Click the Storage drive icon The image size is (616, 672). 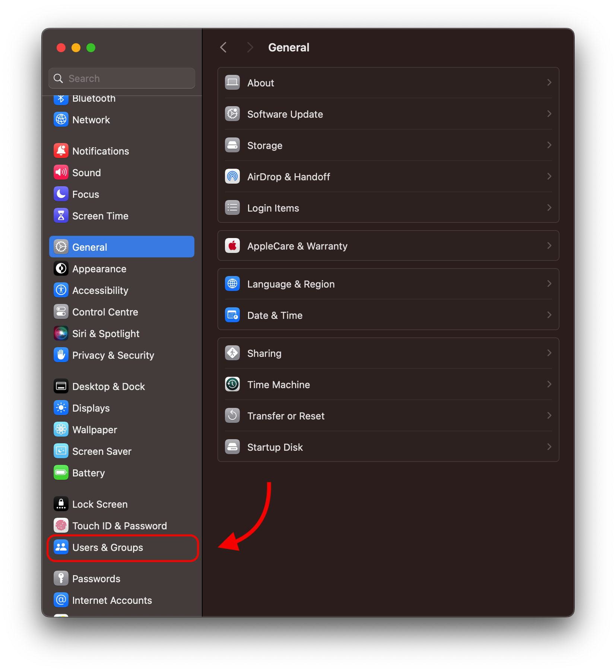coord(232,145)
